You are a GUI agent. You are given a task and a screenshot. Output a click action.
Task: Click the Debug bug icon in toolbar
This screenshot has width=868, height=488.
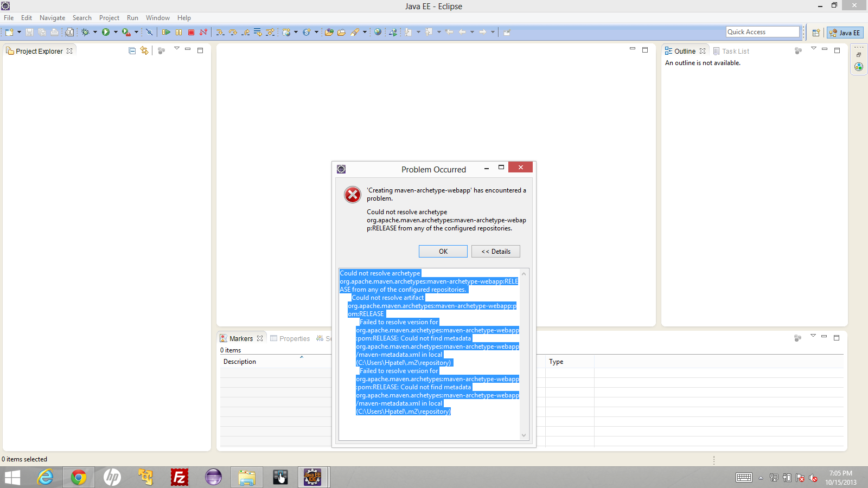point(85,33)
